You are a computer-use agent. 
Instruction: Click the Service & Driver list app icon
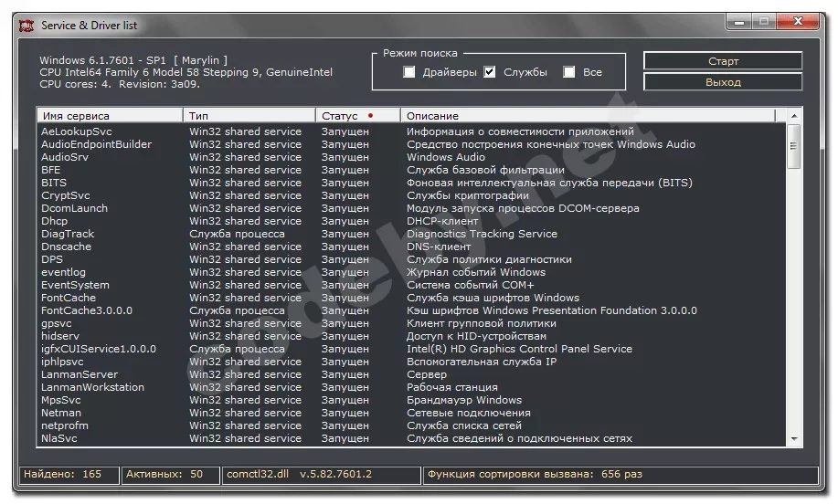click(x=27, y=25)
